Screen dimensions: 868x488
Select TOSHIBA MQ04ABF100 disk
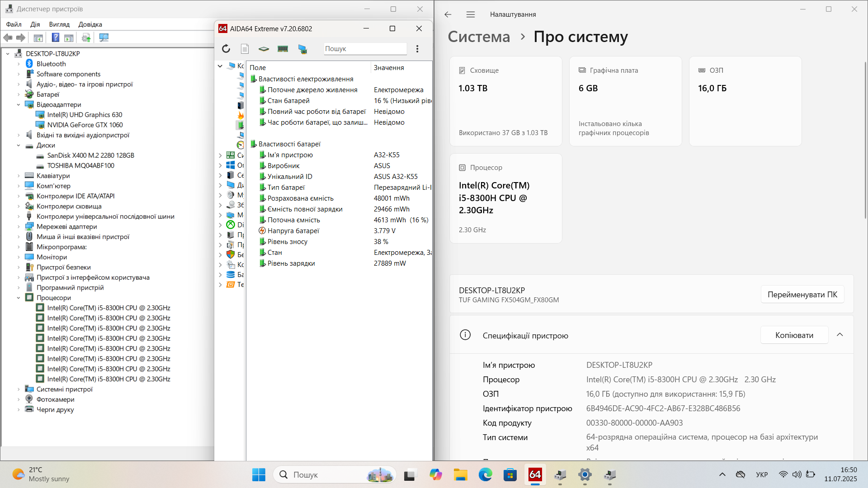[x=81, y=166]
